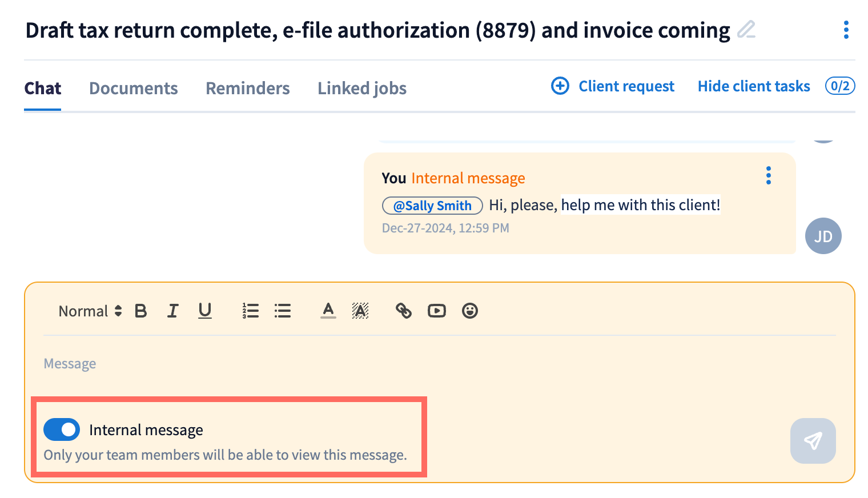Apply bold formatting
Image resolution: width=868 pixels, height=498 pixels.
pos(140,311)
